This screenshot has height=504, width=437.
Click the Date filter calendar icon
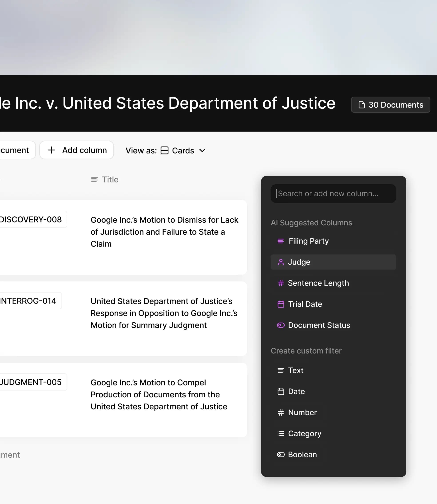pyautogui.click(x=281, y=392)
